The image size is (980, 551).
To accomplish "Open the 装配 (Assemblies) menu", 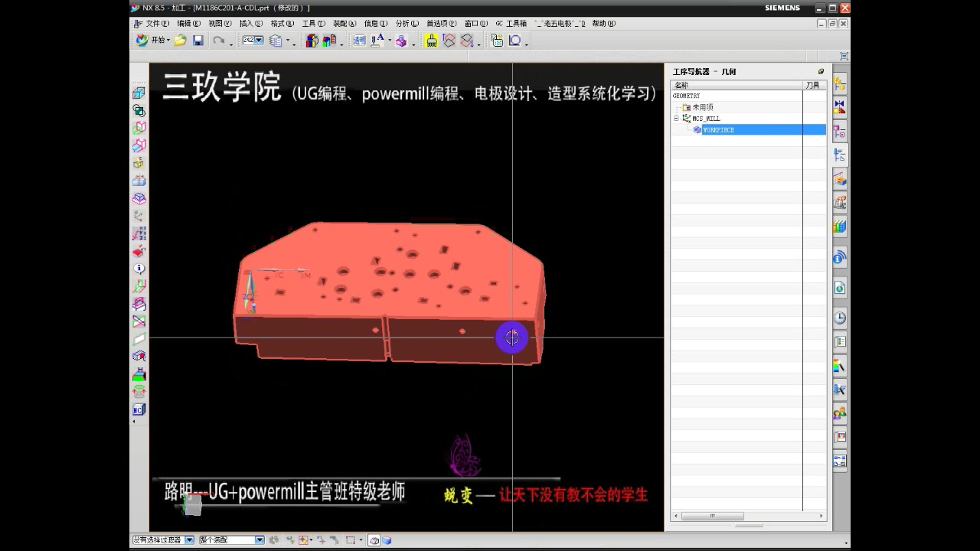I will click(345, 24).
